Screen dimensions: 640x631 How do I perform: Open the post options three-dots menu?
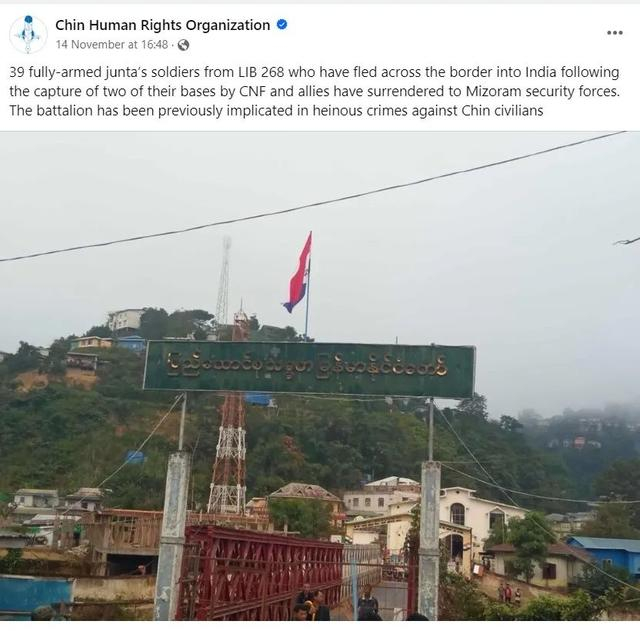pyautogui.click(x=614, y=33)
